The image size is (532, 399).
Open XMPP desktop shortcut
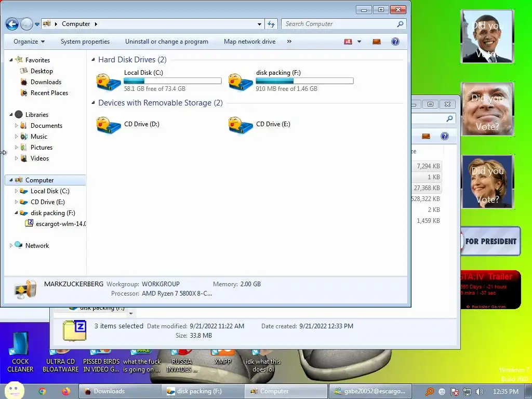(x=222, y=357)
